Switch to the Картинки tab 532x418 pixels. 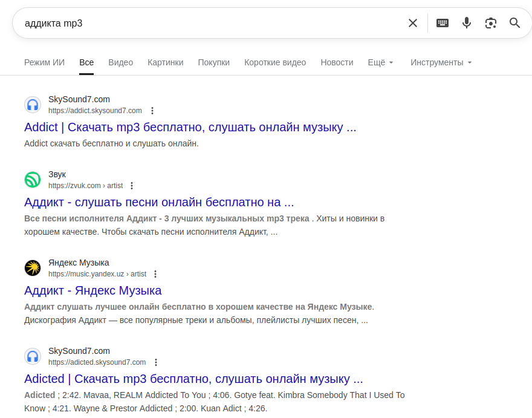(x=165, y=62)
